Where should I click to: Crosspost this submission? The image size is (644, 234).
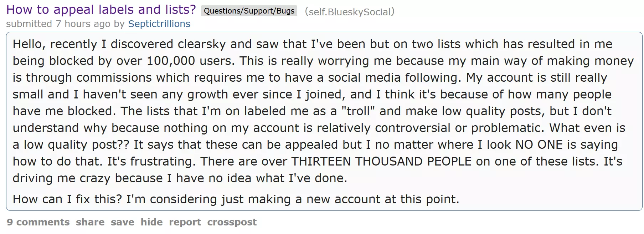pyautogui.click(x=232, y=222)
